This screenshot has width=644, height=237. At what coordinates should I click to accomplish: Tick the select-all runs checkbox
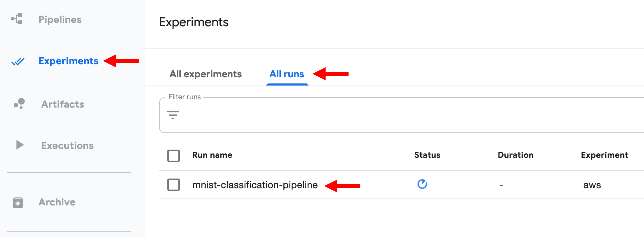point(173,156)
